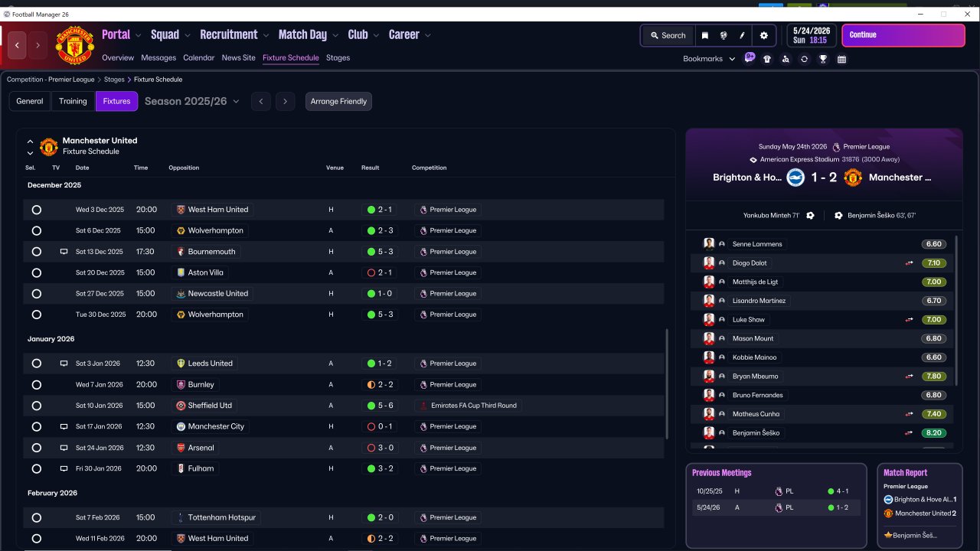980x551 pixels.
Task: Click the circular refresh arrows icon
Action: [x=804, y=59]
